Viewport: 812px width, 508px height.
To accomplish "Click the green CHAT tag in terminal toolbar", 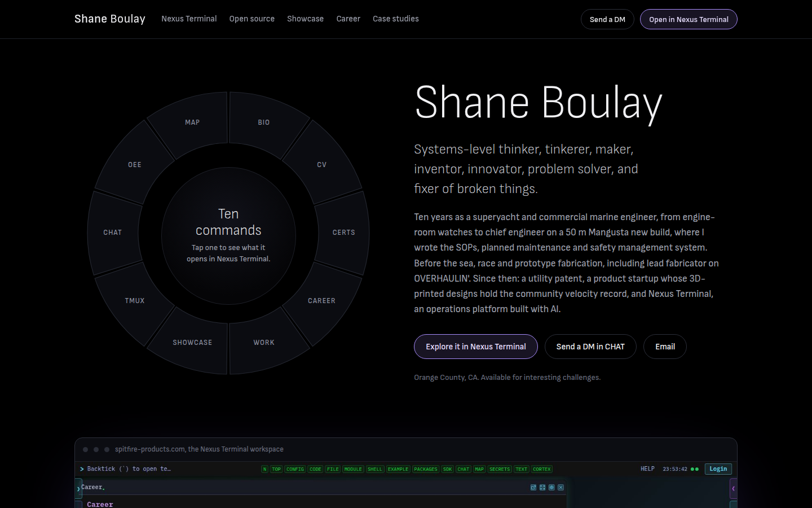I will (x=464, y=469).
